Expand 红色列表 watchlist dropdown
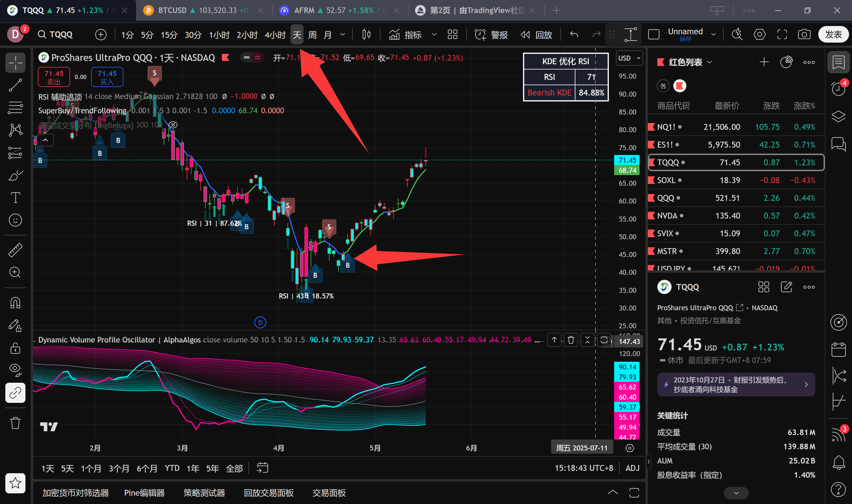The width and height of the screenshot is (852, 504). click(709, 62)
